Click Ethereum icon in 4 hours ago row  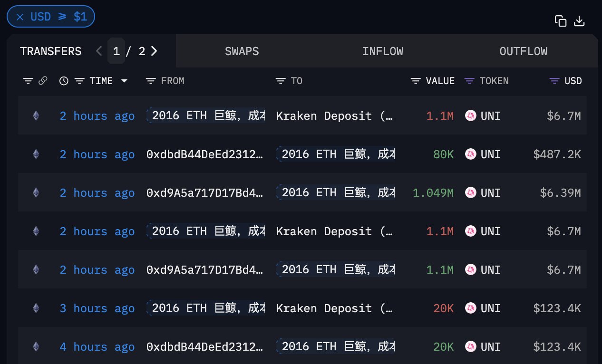click(x=36, y=346)
